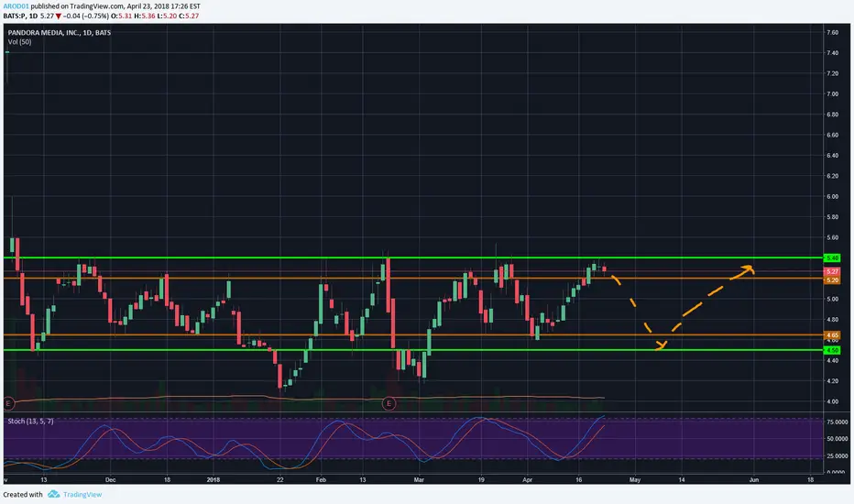Click the green 4.50 price label
The width and height of the screenshot is (854, 504).
[832, 350]
